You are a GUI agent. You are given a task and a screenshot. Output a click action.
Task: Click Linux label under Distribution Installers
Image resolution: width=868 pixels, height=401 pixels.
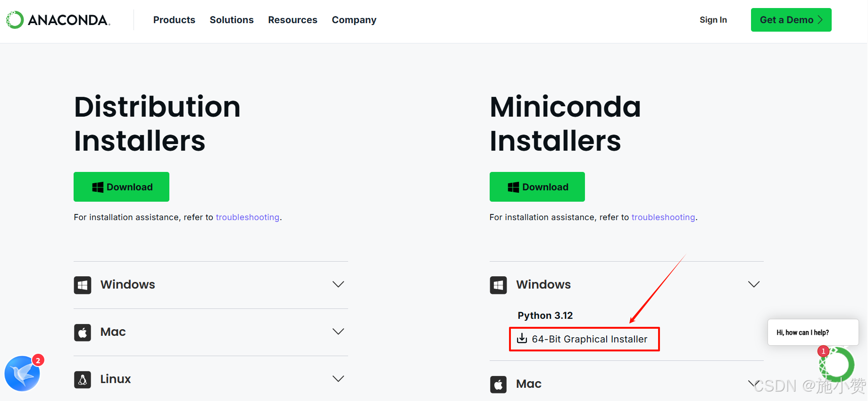[116, 379]
